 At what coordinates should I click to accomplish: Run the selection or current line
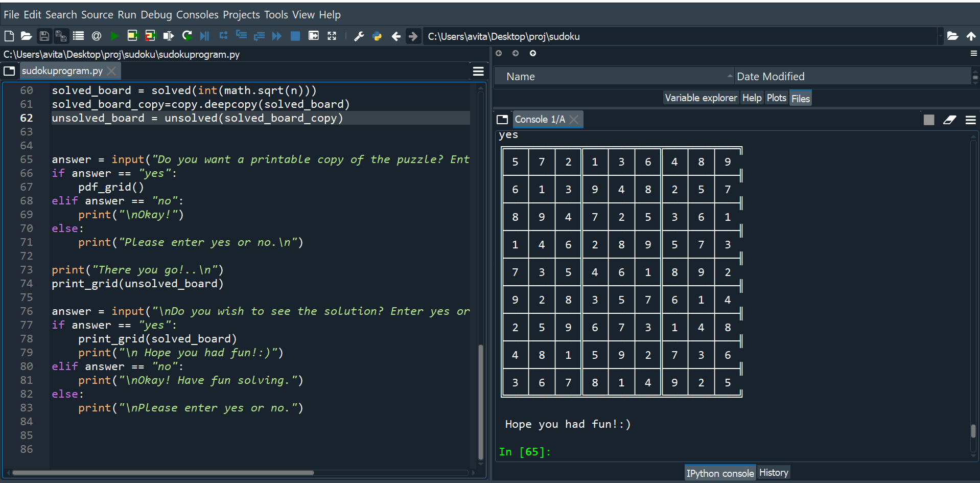pos(168,36)
